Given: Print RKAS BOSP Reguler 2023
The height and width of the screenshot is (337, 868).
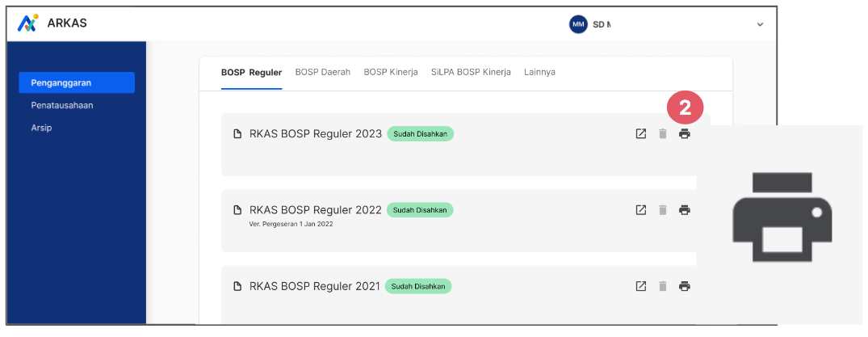Looking at the screenshot, I should click(685, 133).
